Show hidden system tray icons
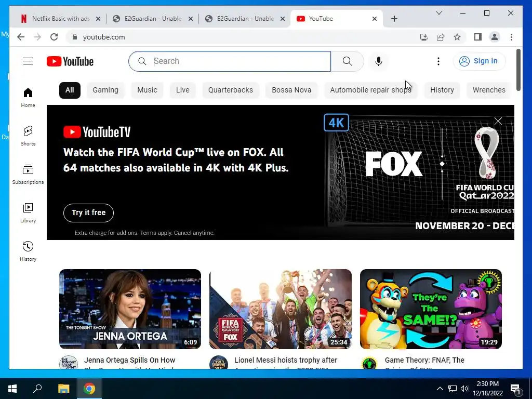This screenshot has height=399, width=532. 440,389
